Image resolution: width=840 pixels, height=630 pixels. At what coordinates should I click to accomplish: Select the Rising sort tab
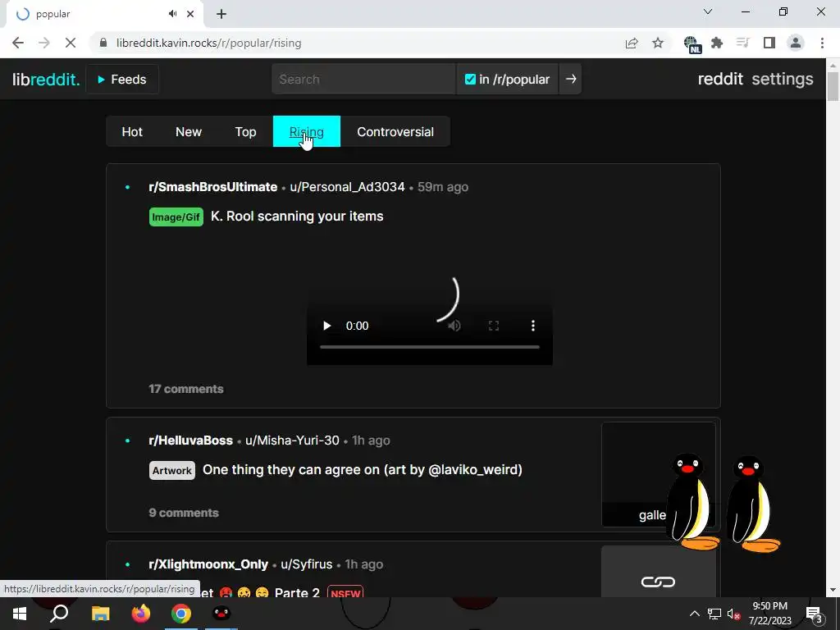pos(307,132)
